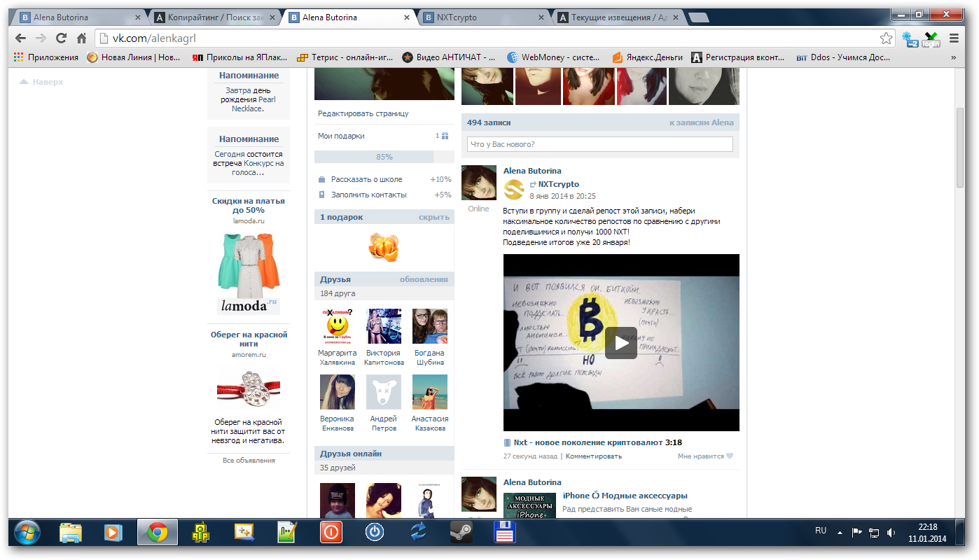Viewport: 979px width, 560px height.
Task: Open Pearl Necklace birthday link
Action: tap(254, 104)
